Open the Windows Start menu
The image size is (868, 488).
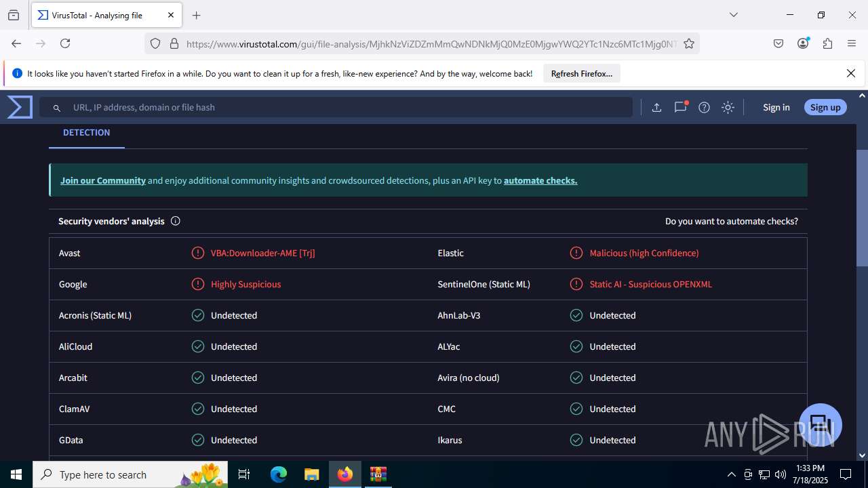[x=16, y=474]
